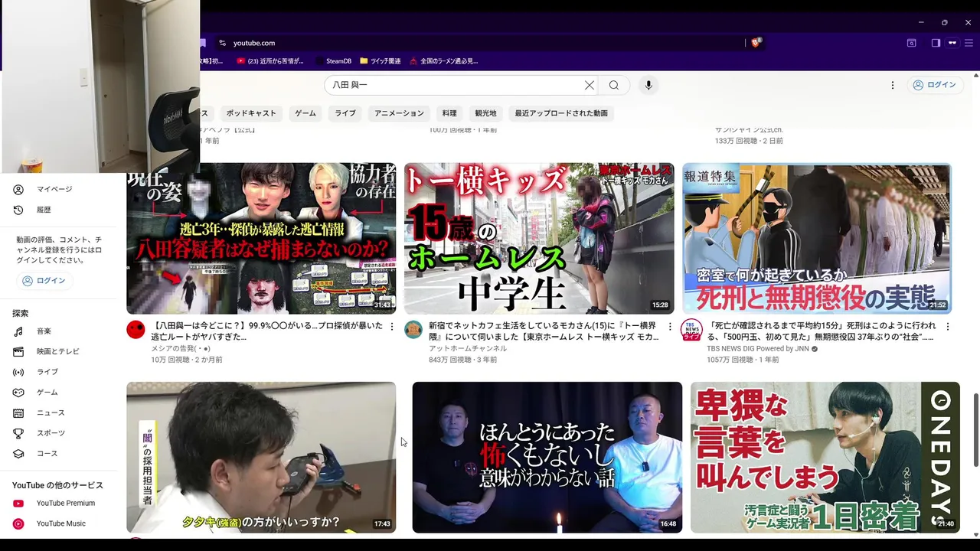Open options for TBS 死刑 video
This screenshot has height=551, width=980.
947,327
